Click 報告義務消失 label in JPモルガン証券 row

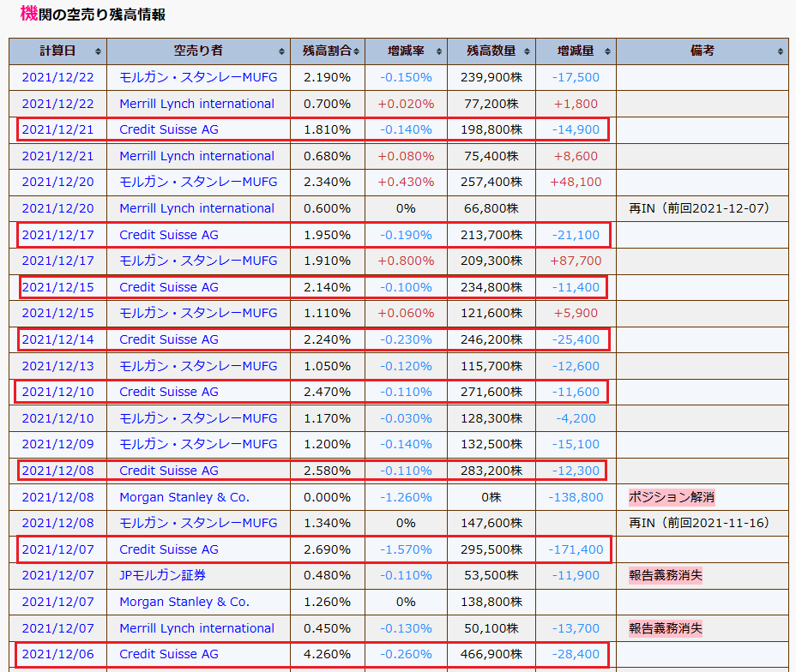[x=666, y=575]
